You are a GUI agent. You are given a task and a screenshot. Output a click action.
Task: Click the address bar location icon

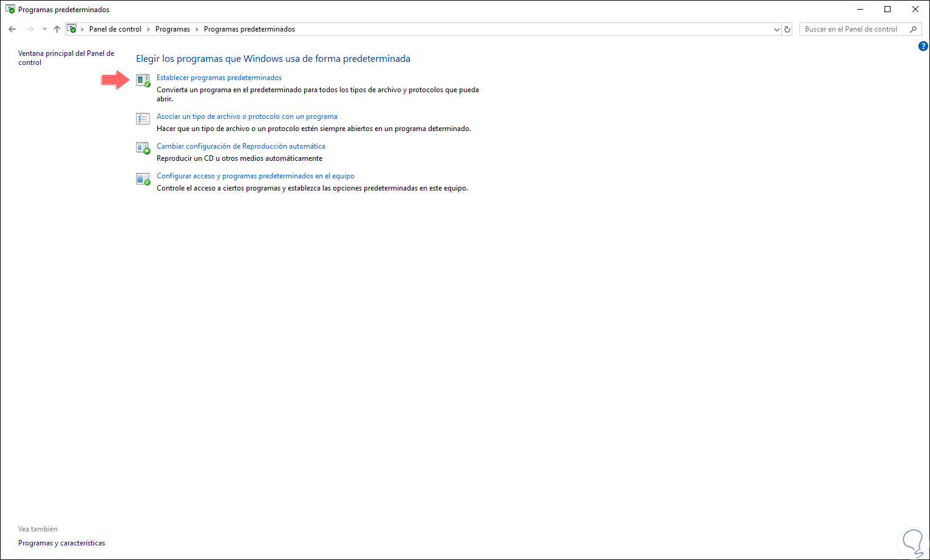click(72, 29)
